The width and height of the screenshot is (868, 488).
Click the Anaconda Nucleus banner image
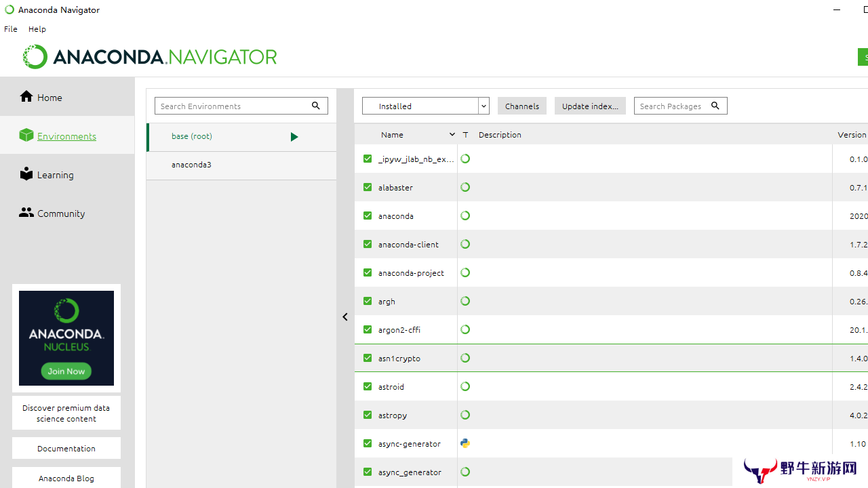coord(66,338)
